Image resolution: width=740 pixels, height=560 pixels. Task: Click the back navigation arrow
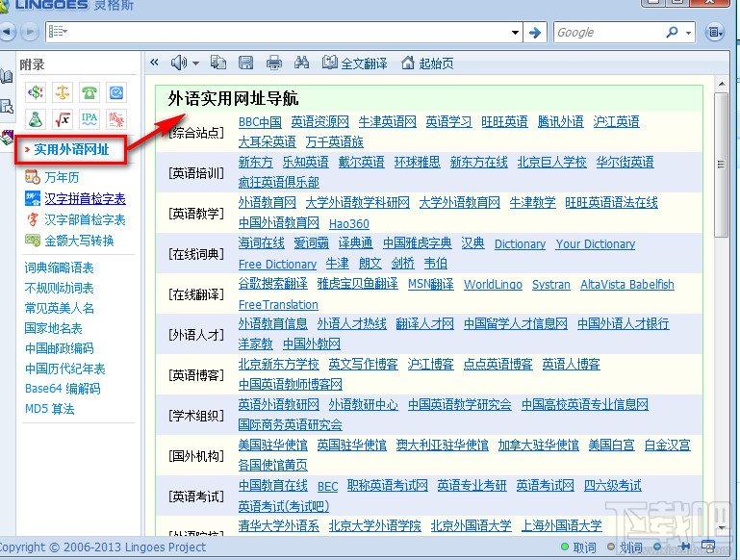click(8, 32)
